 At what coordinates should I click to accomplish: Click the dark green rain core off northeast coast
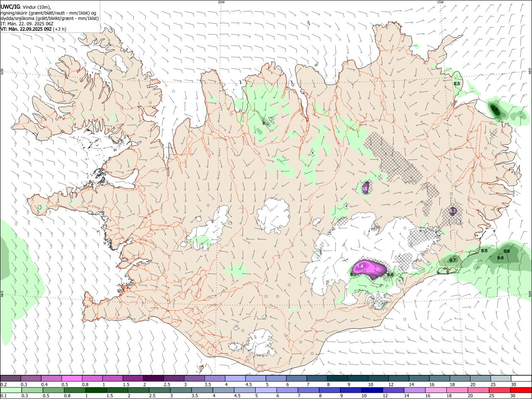496,110
